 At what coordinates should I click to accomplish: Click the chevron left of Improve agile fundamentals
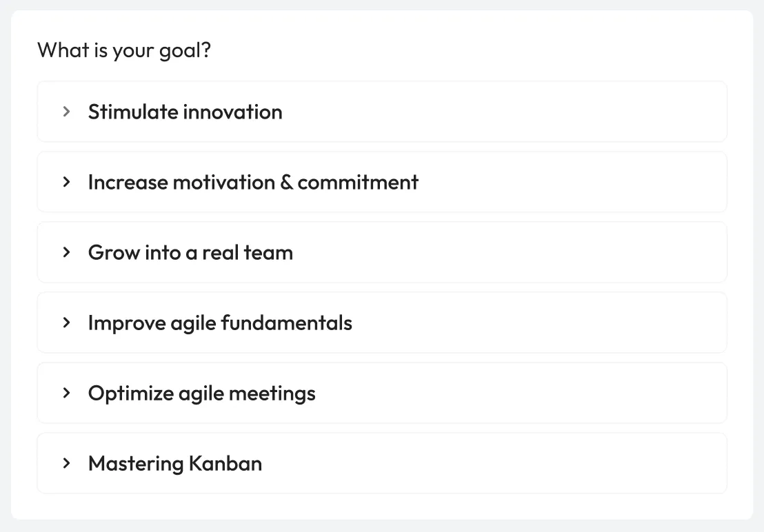(66, 323)
